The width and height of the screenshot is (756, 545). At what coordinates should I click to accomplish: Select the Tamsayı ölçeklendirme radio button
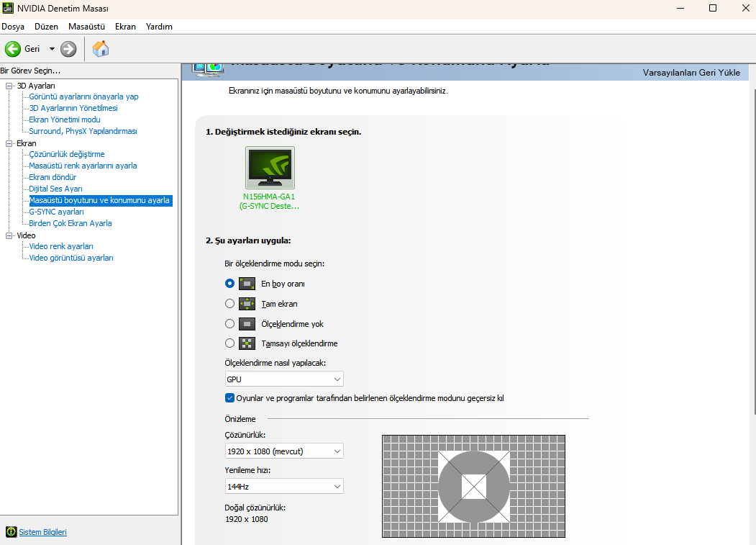click(230, 343)
